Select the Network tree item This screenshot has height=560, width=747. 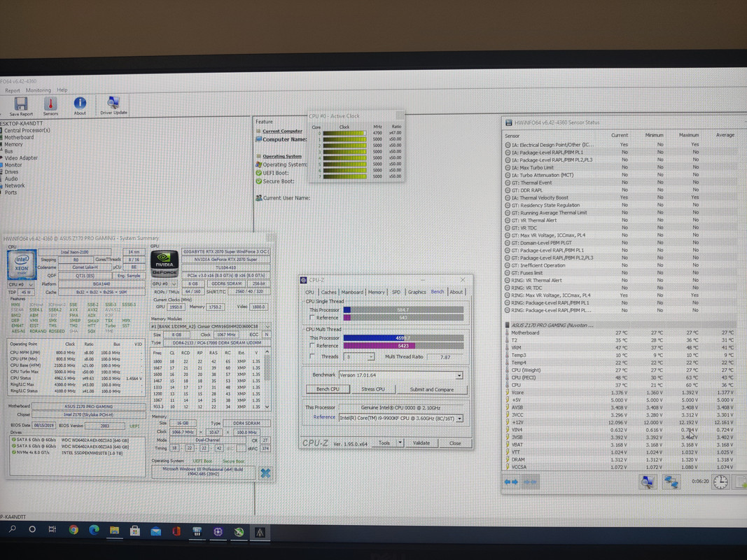(15, 185)
